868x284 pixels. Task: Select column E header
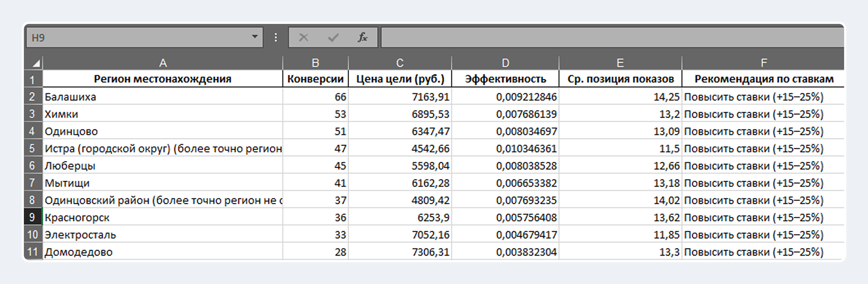pyautogui.click(x=620, y=63)
